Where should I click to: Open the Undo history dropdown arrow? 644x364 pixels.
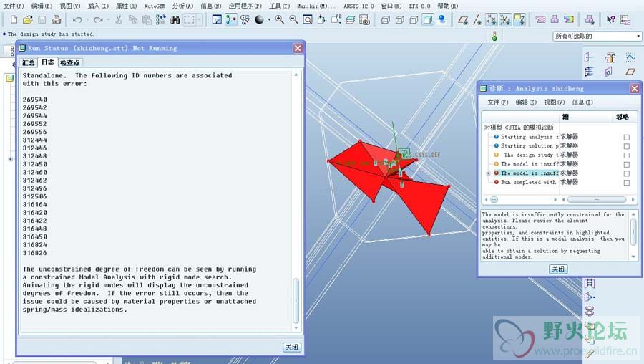click(x=87, y=19)
